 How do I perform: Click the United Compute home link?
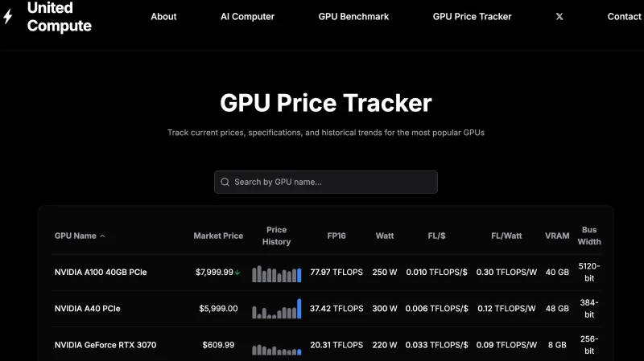(x=59, y=17)
